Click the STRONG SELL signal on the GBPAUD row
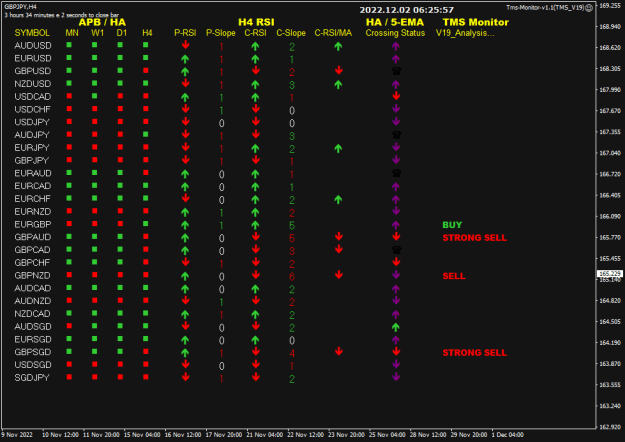Screen dimensions: 625x442 (474, 238)
